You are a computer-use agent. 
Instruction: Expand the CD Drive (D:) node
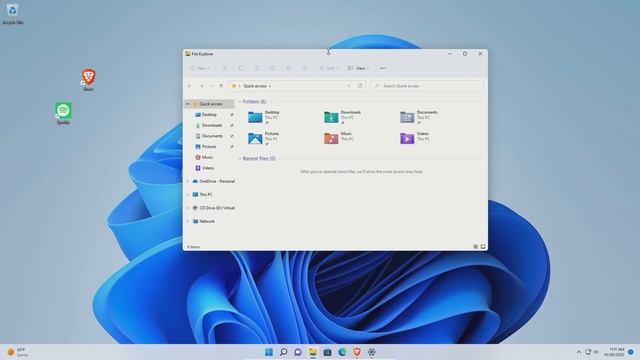pos(188,208)
